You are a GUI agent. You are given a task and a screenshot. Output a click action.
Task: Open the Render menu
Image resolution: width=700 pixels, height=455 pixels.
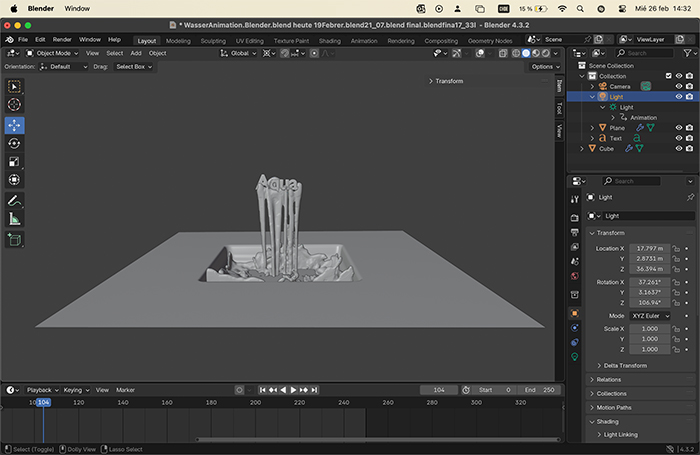62,39
